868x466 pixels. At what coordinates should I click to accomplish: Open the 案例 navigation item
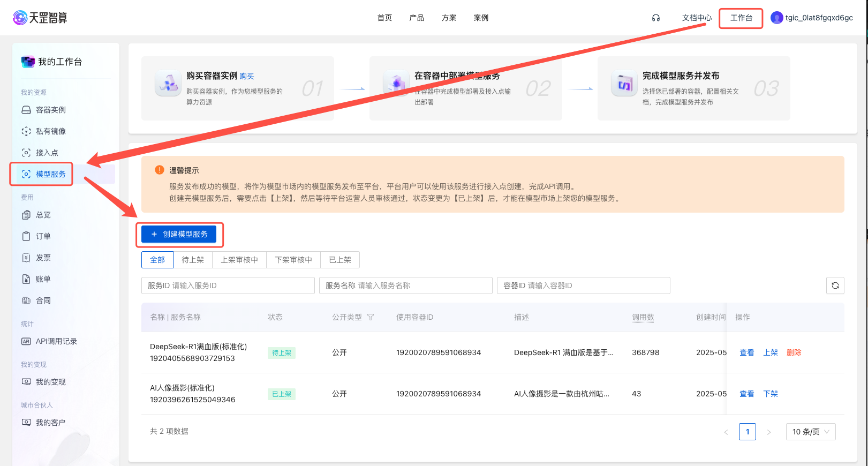(x=481, y=18)
